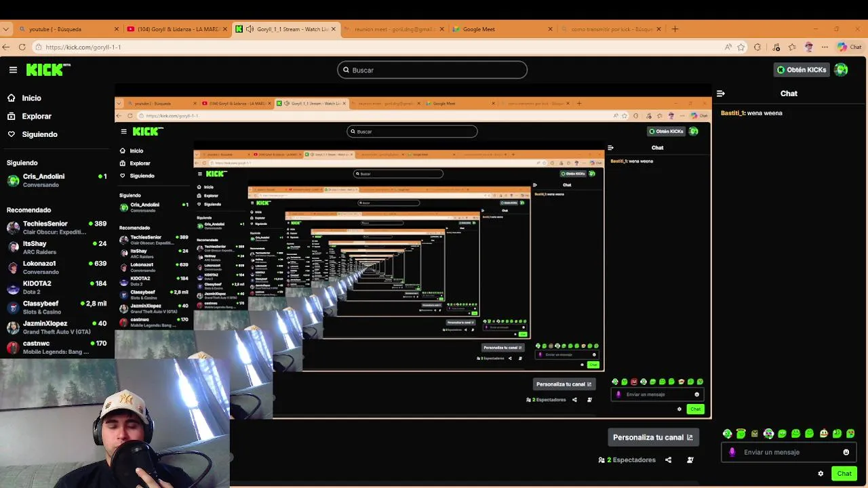
Task: Open the profile avatar menu on Kick
Action: 841,69
